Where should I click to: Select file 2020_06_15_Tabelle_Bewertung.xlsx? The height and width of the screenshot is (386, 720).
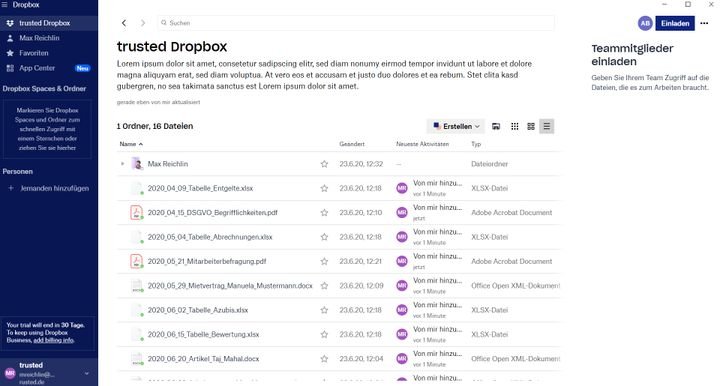click(x=203, y=334)
